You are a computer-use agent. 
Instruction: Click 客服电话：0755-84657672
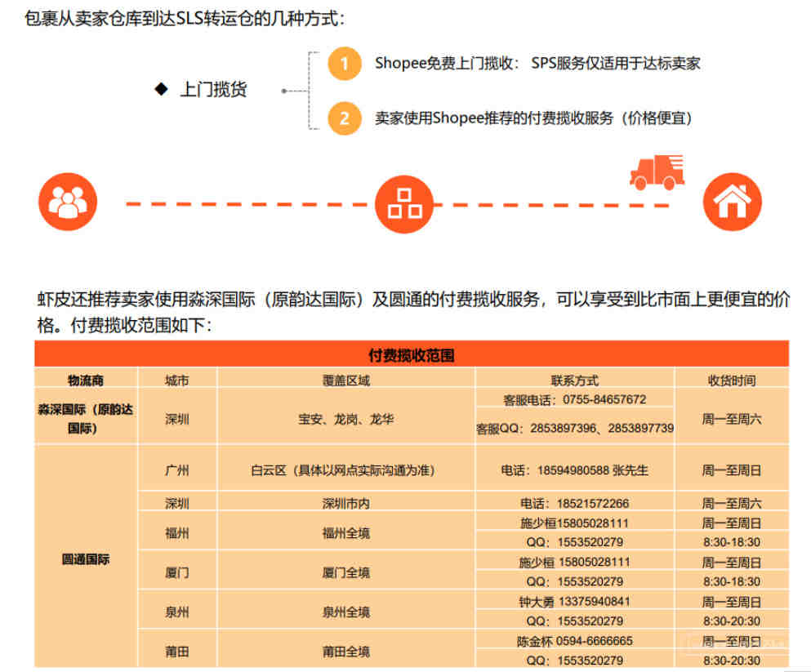tap(575, 399)
